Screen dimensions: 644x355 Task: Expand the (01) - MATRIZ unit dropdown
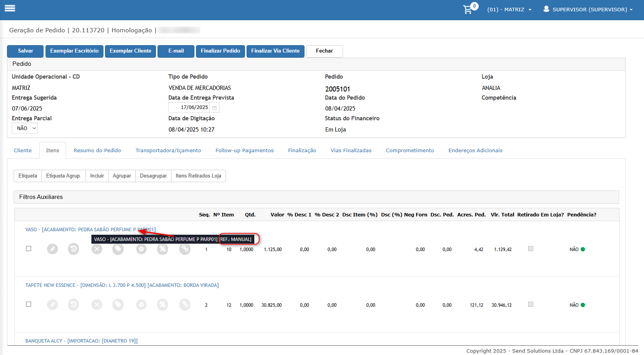[x=509, y=9]
